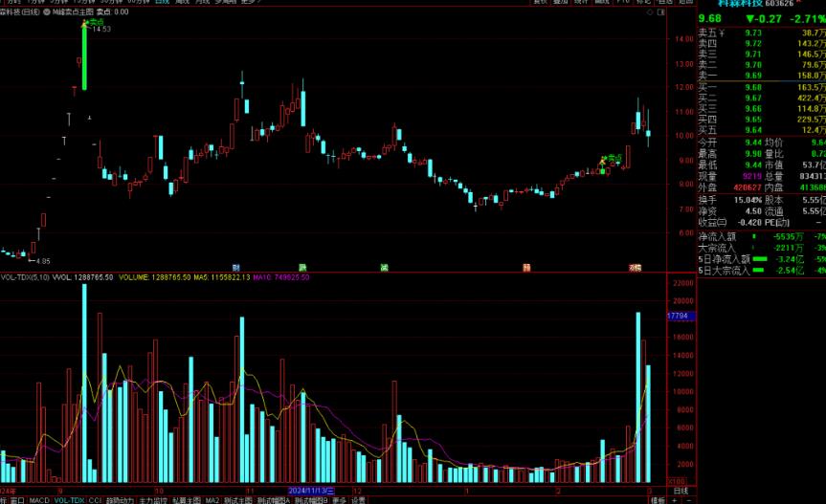Click the M峰卖点主图 indicator name
This screenshot has width=826, height=504.
tap(74, 11)
